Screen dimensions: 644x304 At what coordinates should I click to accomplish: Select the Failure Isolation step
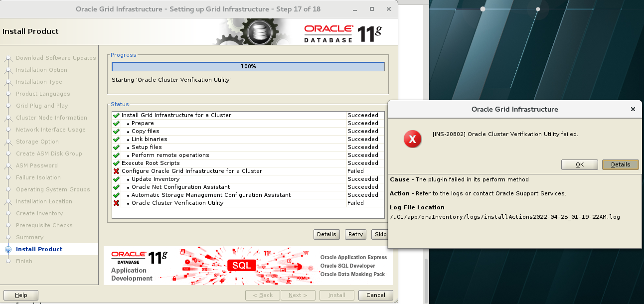click(x=38, y=177)
